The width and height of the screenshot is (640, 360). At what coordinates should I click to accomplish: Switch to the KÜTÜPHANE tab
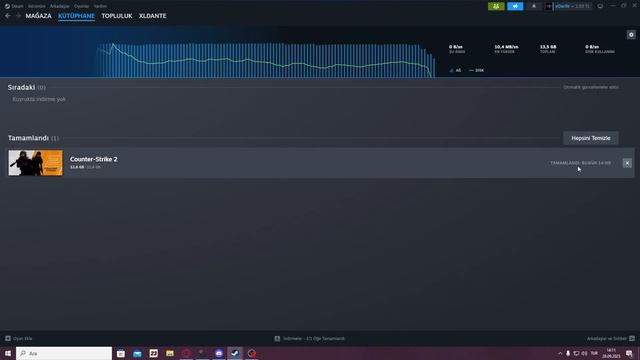pos(76,16)
